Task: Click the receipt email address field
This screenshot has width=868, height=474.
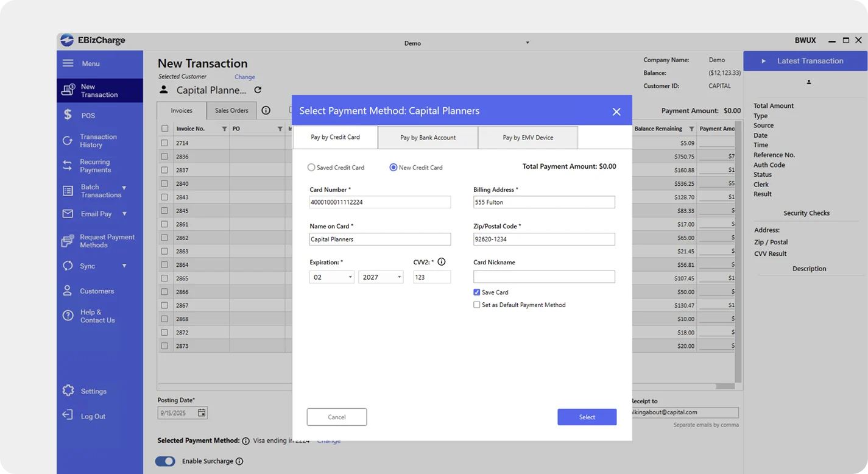Action: coord(685,412)
